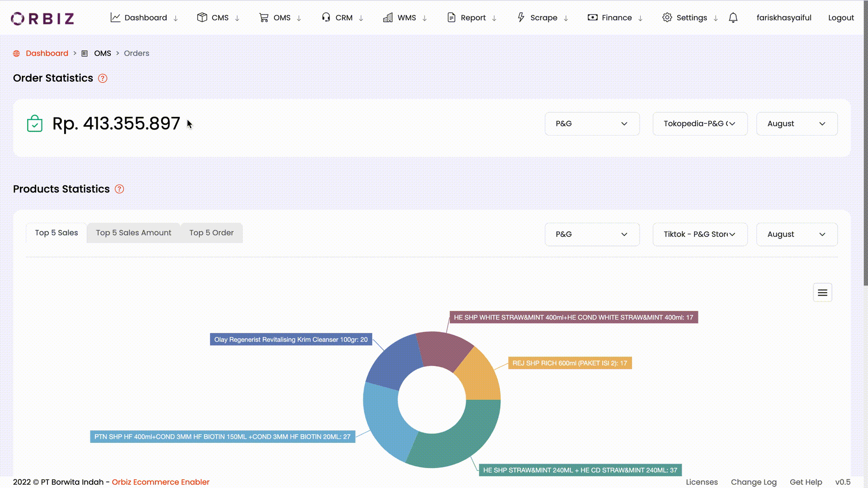The width and height of the screenshot is (868, 488).
Task: Click the breadcrumb globe icon
Action: (17, 53)
